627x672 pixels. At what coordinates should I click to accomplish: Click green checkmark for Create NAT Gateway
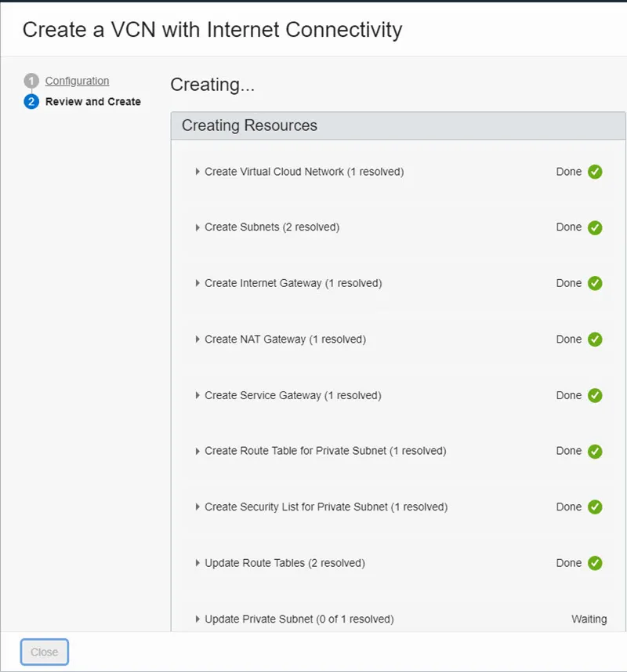click(595, 340)
